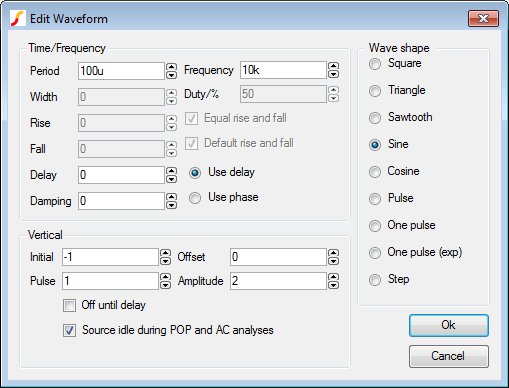Select One pulse (exp) wave shape

pyautogui.click(x=375, y=253)
